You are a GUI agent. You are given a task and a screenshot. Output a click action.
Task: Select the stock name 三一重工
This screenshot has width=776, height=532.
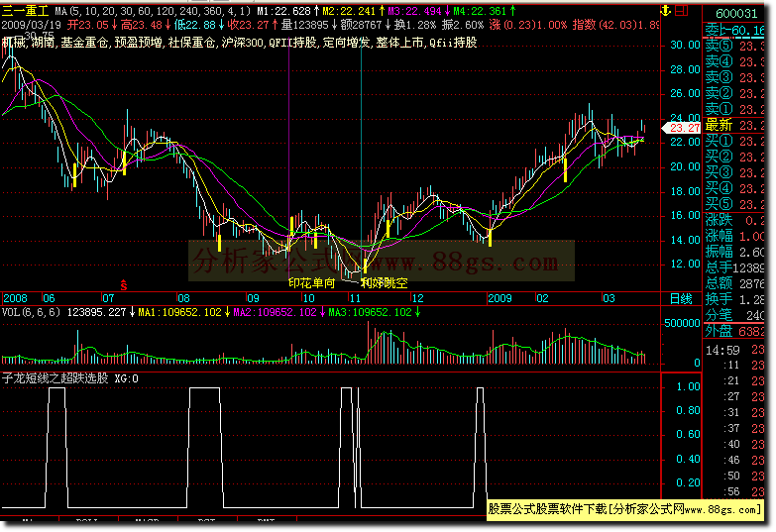click(x=25, y=11)
